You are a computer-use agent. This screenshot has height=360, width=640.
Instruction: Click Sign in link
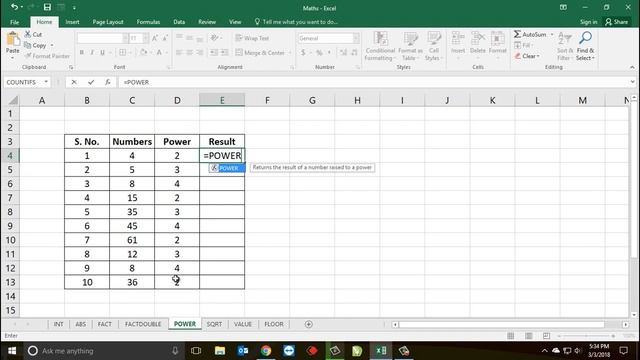pos(588,22)
